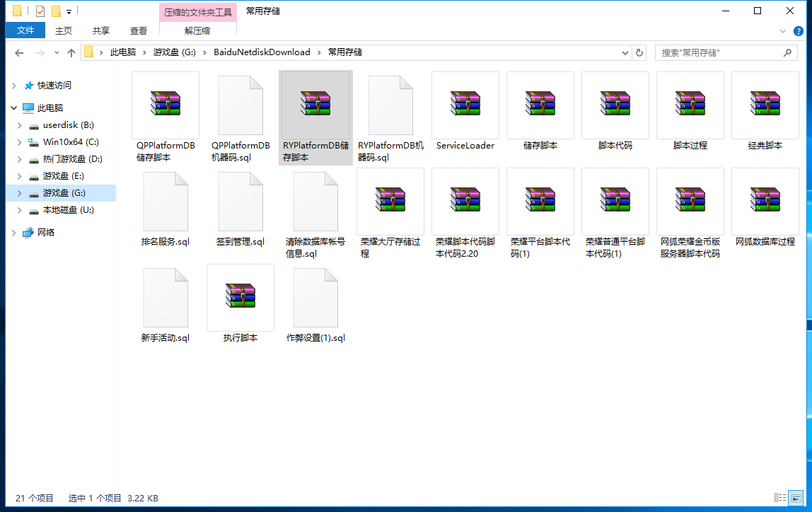Open the address bar history dropdown
Image resolution: width=812 pixels, height=512 pixels.
coord(625,52)
